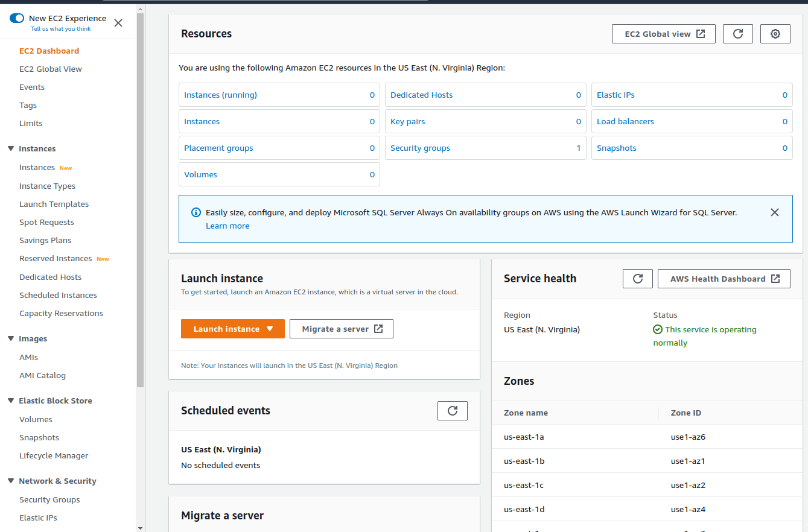Image resolution: width=808 pixels, height=532 pixels.
Task: Refresh the Resources panel
Action: pos(737,34)
